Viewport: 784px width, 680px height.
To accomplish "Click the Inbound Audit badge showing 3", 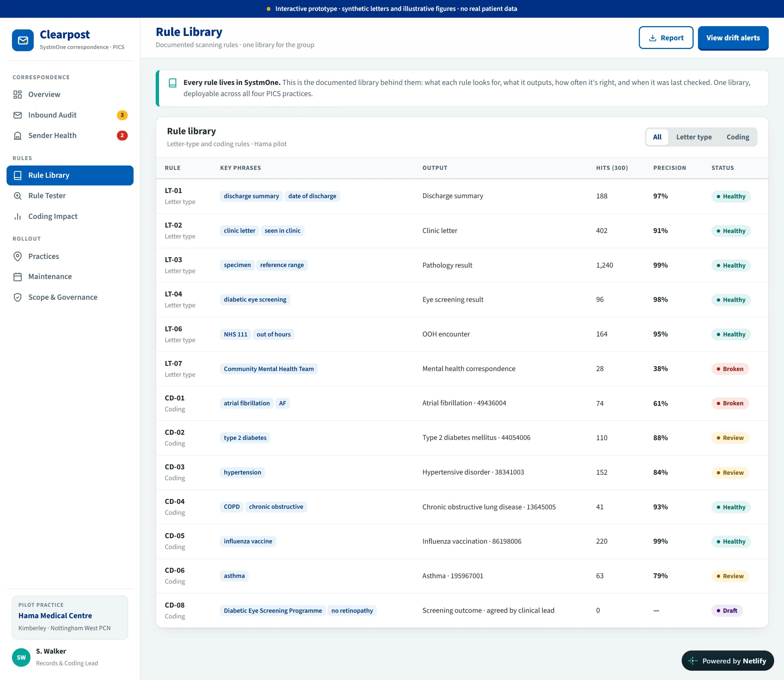I will 122,115.
